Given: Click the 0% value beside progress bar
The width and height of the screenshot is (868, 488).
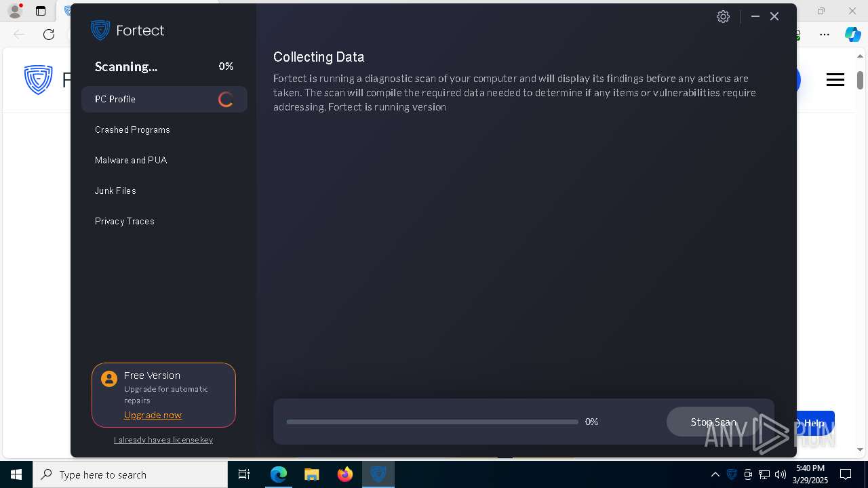Looking at the screenshot, I should click(591, 422).
